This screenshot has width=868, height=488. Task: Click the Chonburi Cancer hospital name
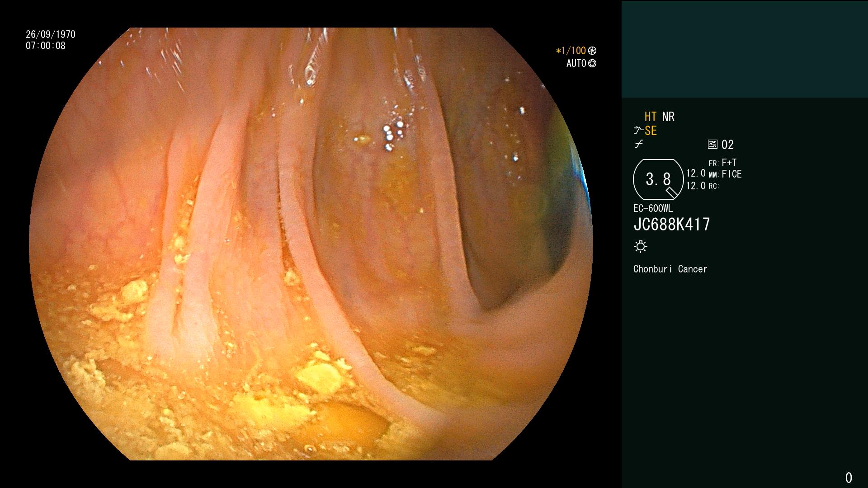(x=670, y=269)
